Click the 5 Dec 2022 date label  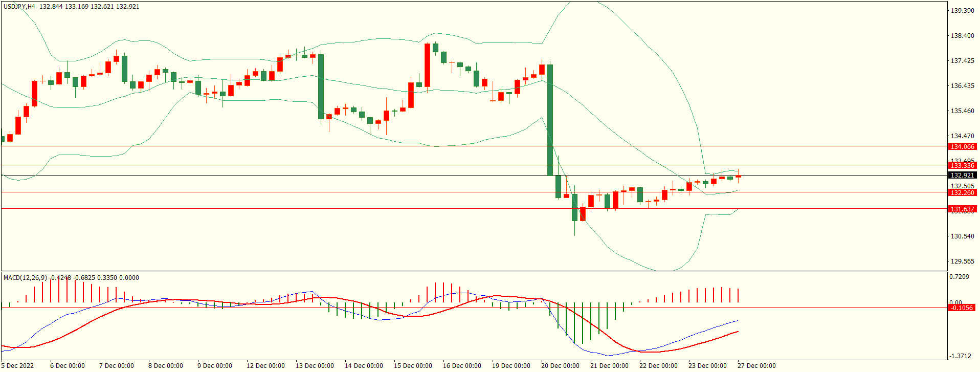[18, 366]
